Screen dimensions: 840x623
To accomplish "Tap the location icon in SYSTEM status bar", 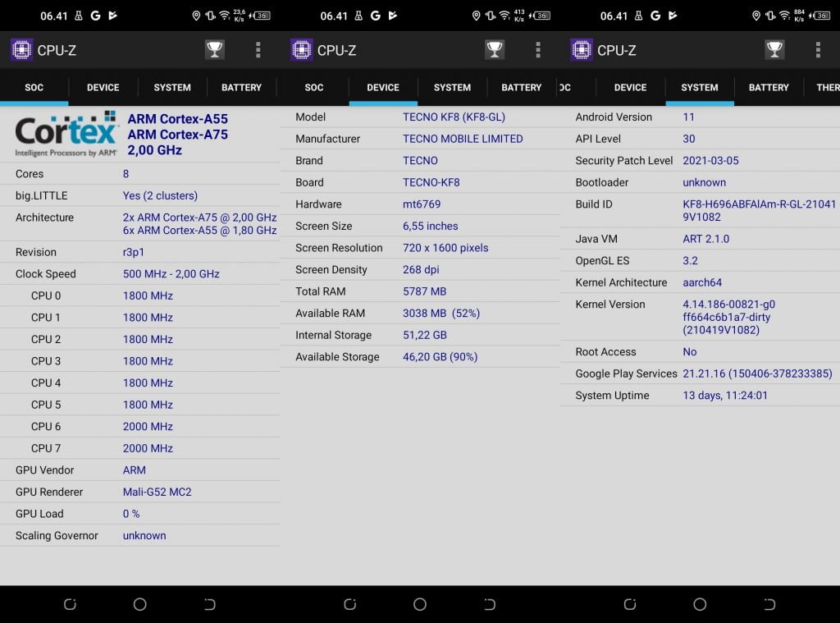I will coord(756,16).
